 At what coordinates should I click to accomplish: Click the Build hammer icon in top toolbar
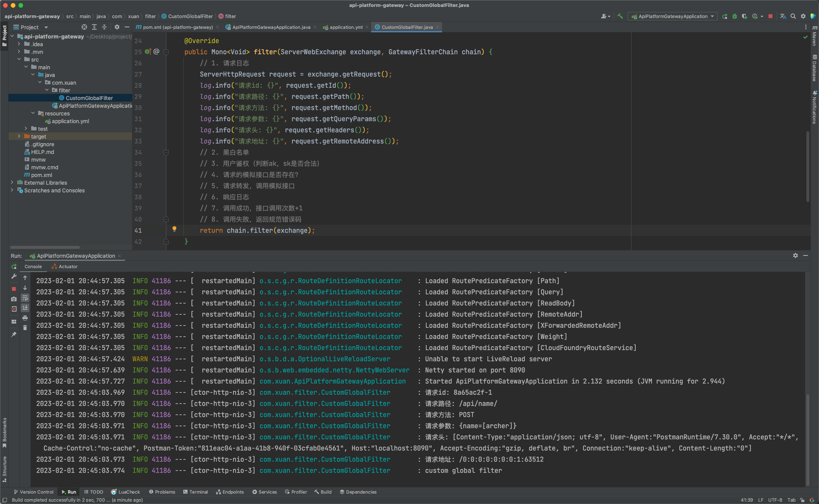pyautogui.click(x=620, y=16)
